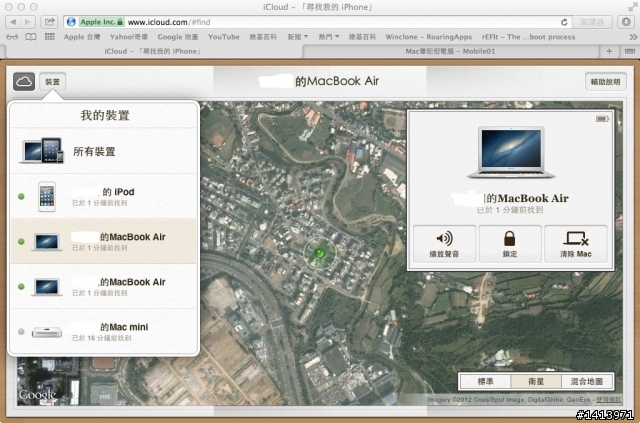Click the address bar URL field
Screen dimensions: 640x423
(317, 22)
